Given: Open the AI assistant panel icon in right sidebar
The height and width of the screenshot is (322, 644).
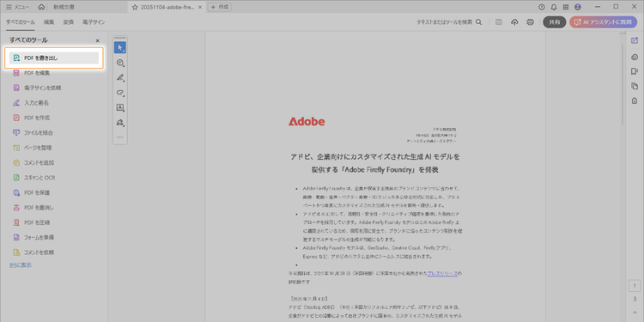Looking at the screenshot, I should pyautogui.click(x=635, y=40).
